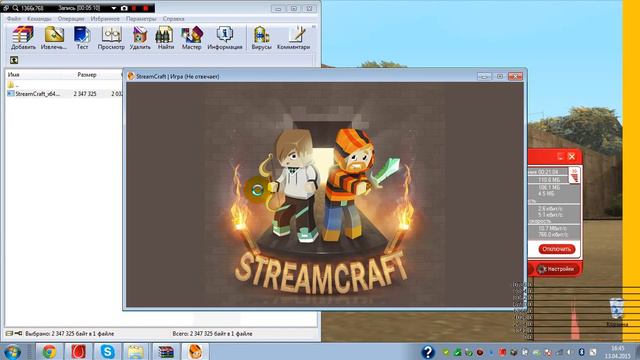Click the up one folder level icon
The width and height of the screenshot is (640, 360).
coord(14,60)
